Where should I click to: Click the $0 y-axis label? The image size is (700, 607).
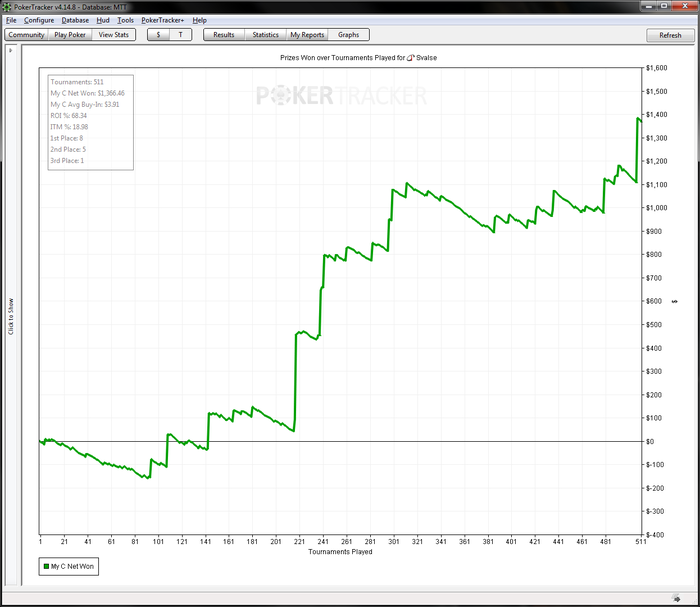coord(650,441)
